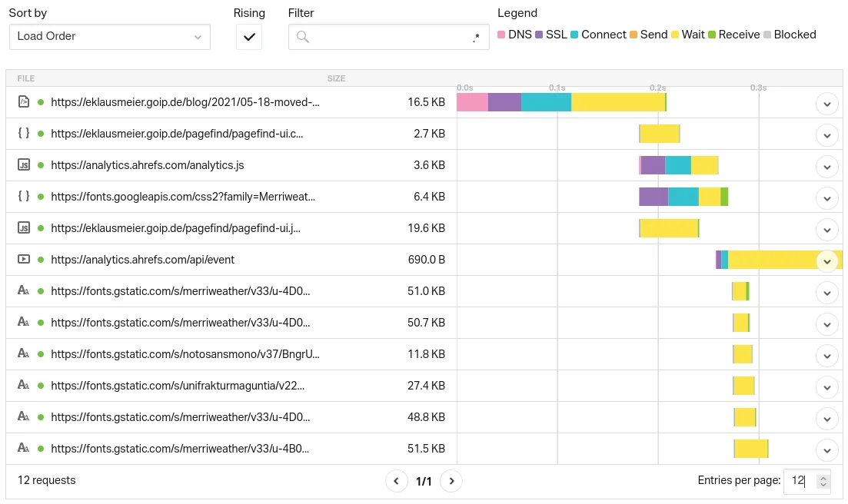Click the search magnifier icon in Filter
This screenshot has width=848, height=504.
[x=303, y=37]
